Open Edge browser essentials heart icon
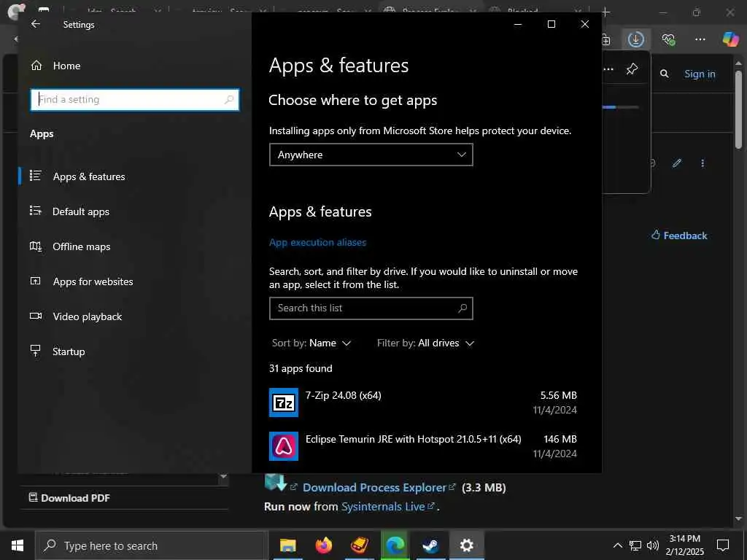 pyautogui.click(x=668, y=39)
